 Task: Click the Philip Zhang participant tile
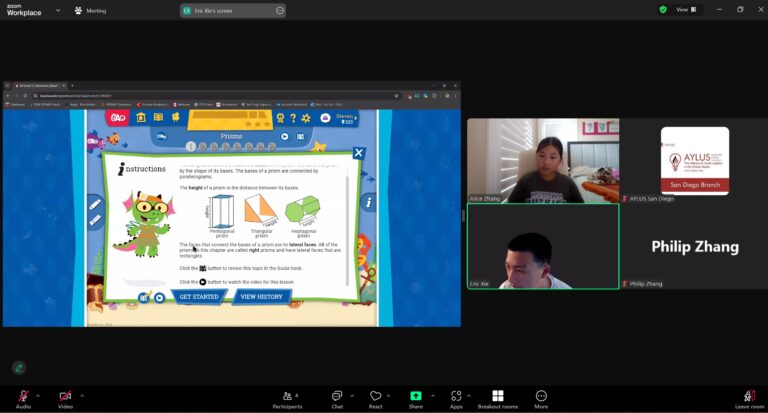pos(695,246)
